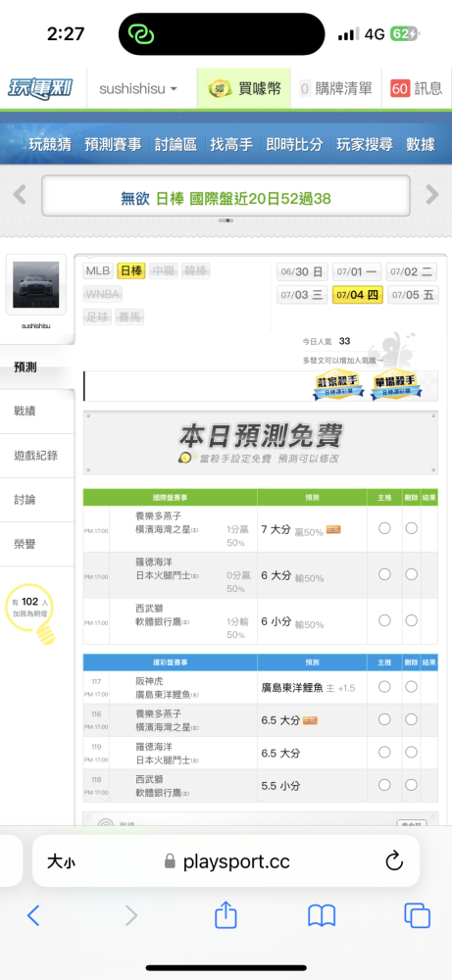Viewport: 452px width, 980px height.
Task: Select 主推 radio for 養樂多燕子 international match
Action: click(x=384, y=528)
